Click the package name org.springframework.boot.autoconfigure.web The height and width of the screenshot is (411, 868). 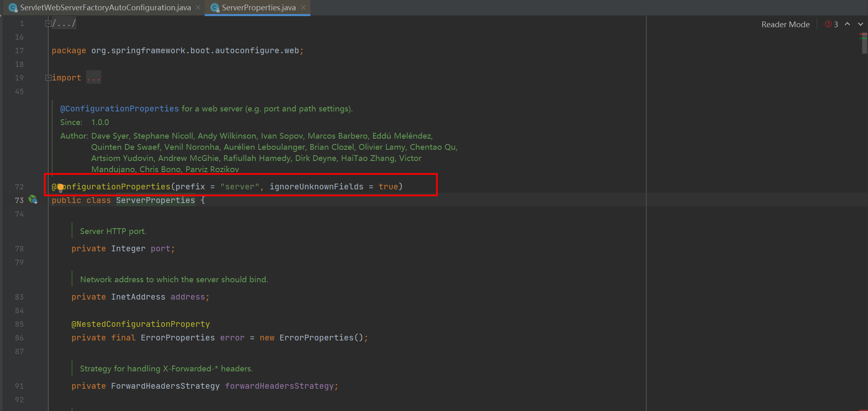click(x=195, y=50)
